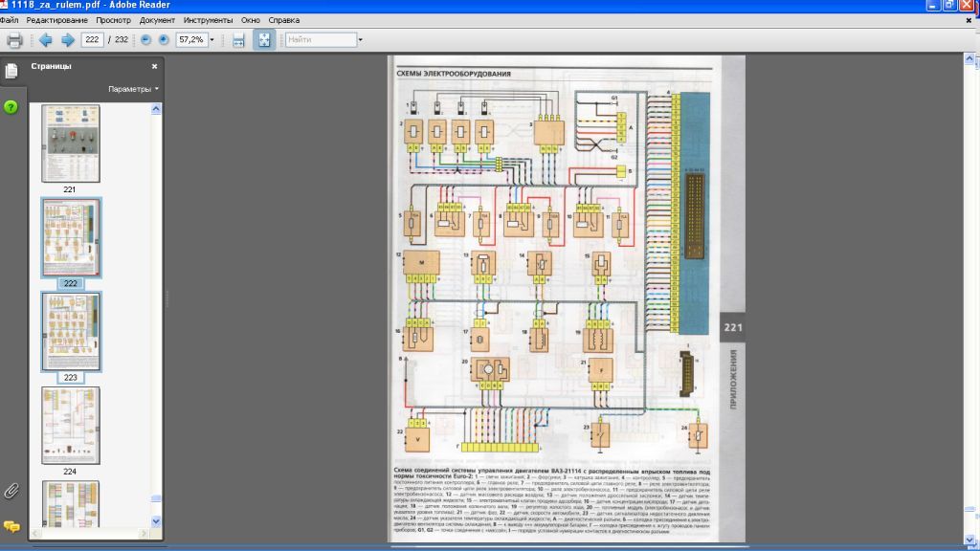Toggle the fit whole page view button
This screenshot has width=980, height=551.
pos(264,40)
